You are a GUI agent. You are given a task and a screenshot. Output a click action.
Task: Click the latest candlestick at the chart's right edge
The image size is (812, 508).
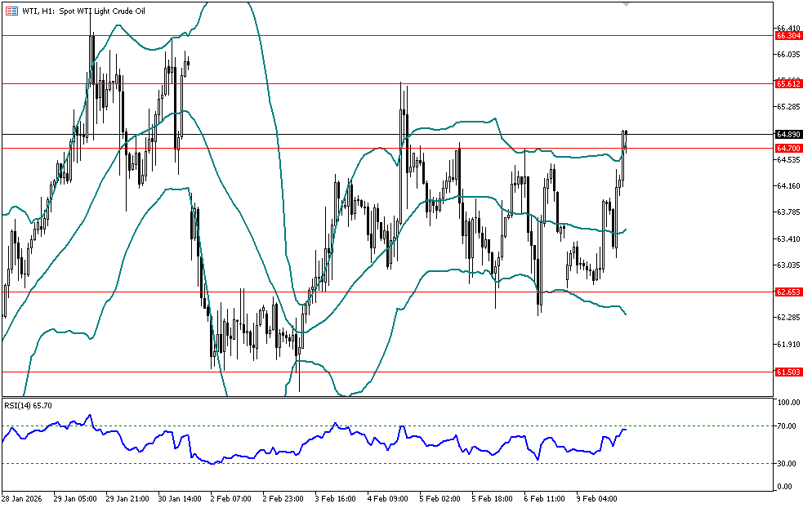[626, 139]
